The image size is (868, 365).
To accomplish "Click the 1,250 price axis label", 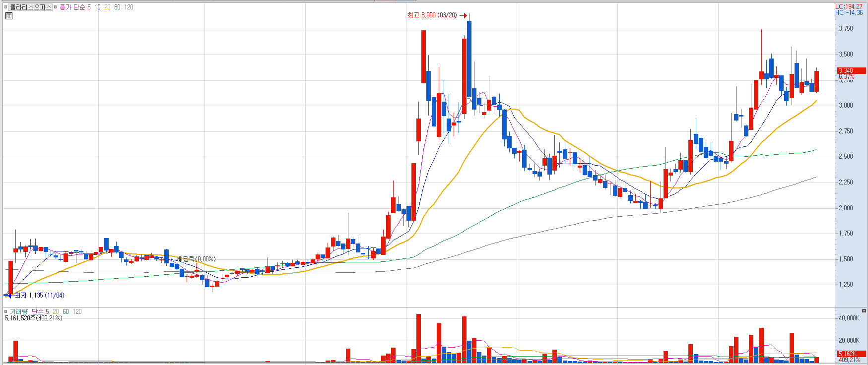I will 846,285.
